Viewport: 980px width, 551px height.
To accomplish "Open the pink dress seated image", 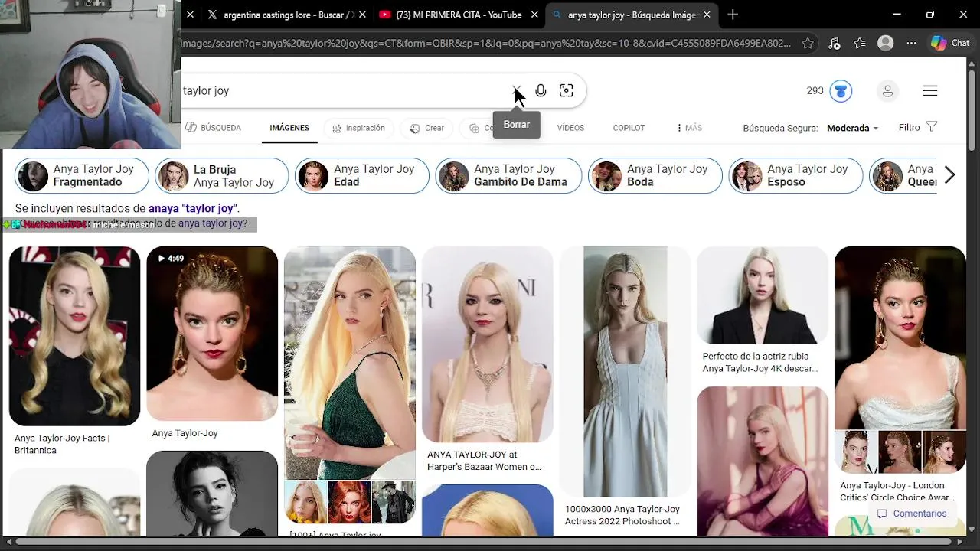I will pos(763,461).
